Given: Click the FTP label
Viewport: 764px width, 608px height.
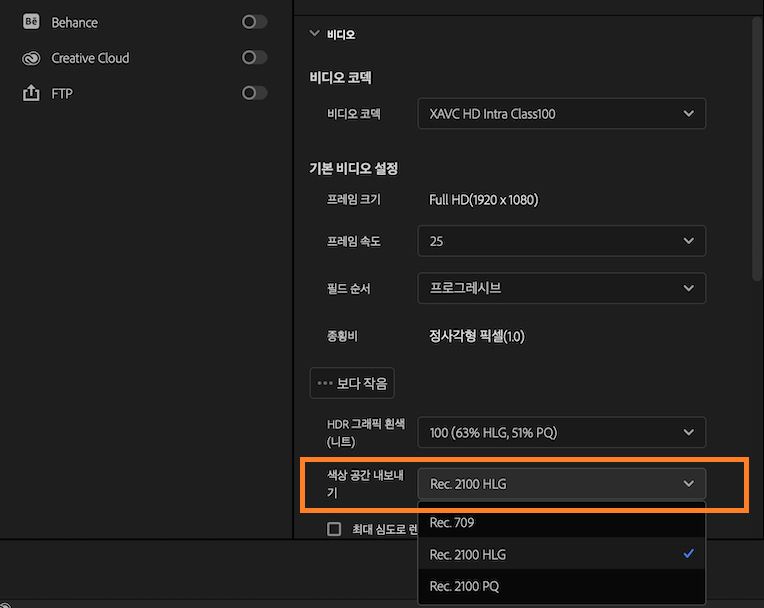Looking at the screenshot, I should coord(62,94).
